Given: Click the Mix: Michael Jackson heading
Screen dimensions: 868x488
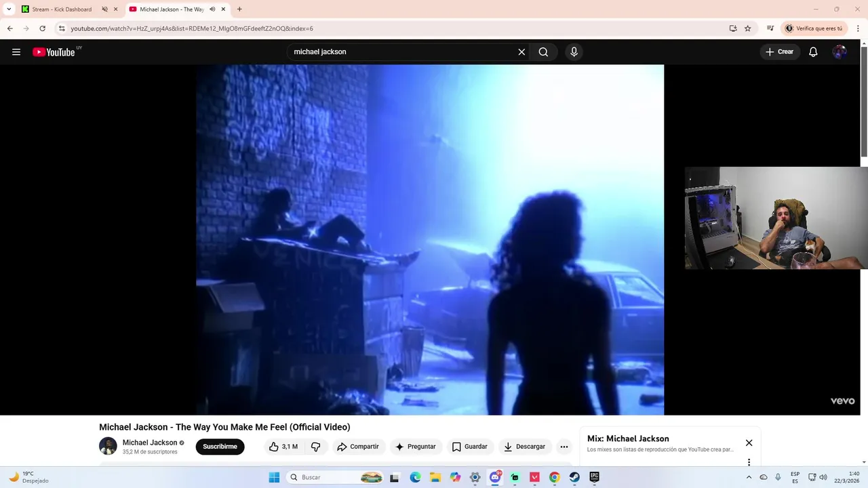Looking at the screenshot, I should point(628,439).
